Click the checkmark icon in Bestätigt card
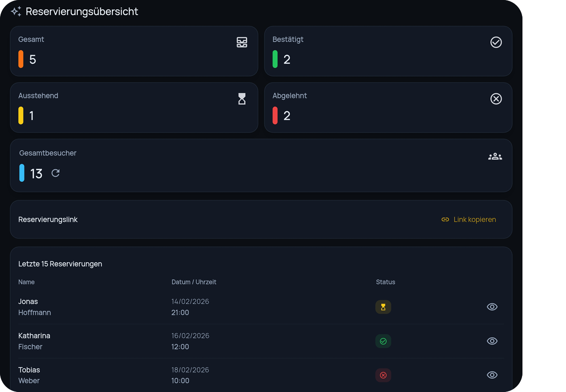The height and width of the screenshot is (392, 566). point(496,42)
